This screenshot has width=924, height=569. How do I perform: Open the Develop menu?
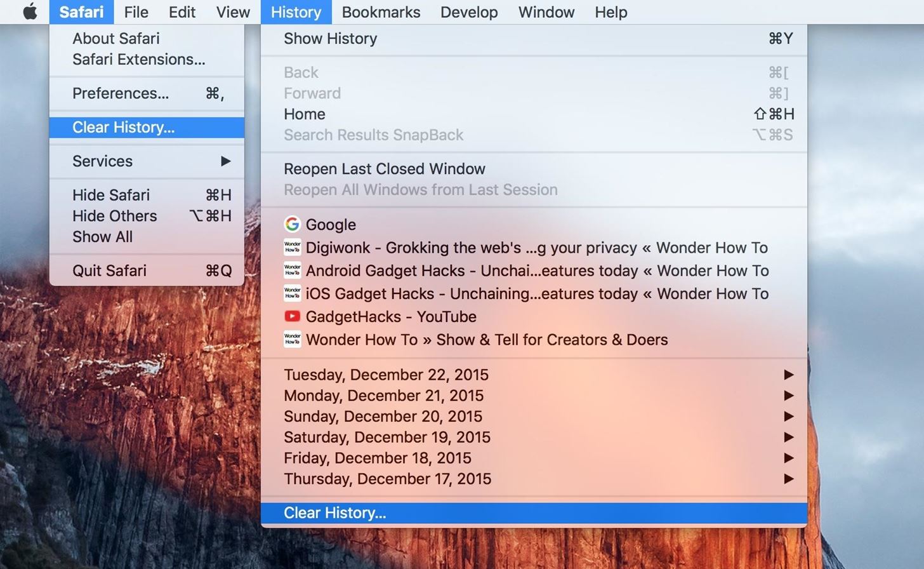pyautogui.click(x=469, y=12)
